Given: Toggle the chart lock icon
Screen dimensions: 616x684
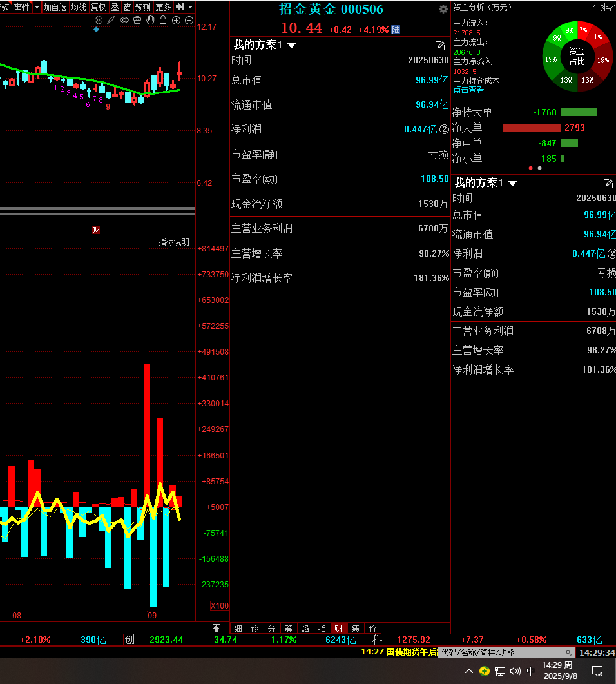Looking at the screenshot, I should 163,20.
